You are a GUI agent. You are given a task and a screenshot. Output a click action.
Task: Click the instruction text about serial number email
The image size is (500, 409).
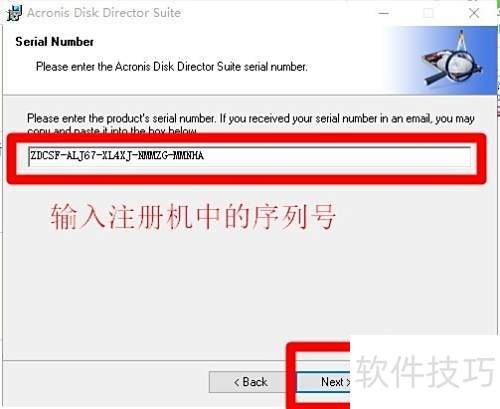click(251, 123)
